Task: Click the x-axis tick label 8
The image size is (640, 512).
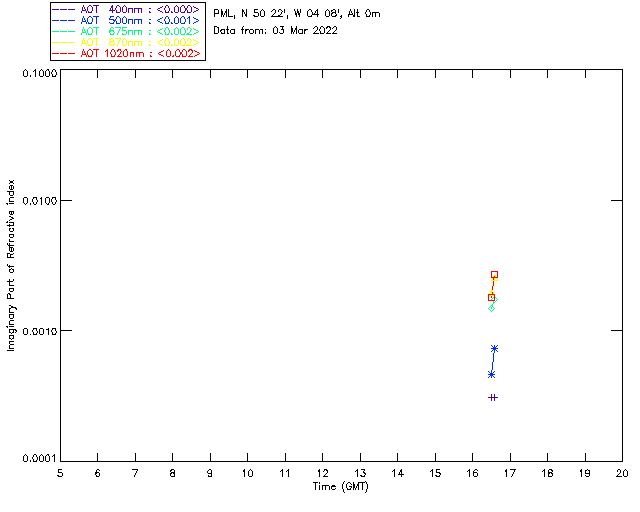Action: [x=173, y=473]
